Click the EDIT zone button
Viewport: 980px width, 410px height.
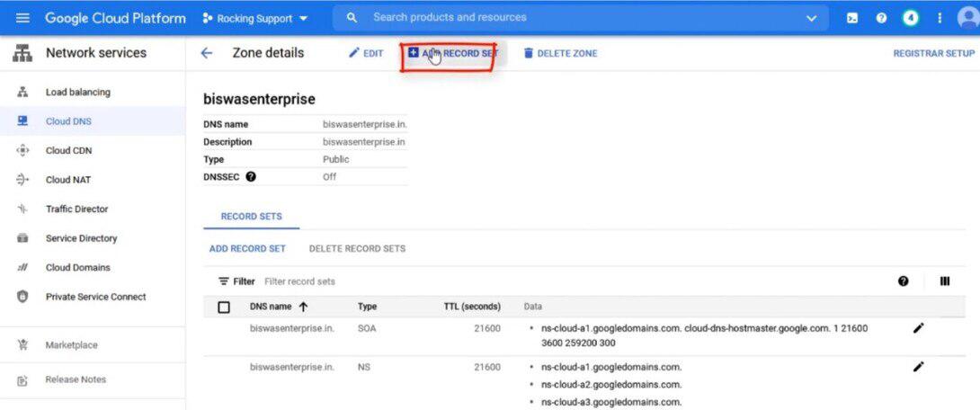[x=366, y=54]
